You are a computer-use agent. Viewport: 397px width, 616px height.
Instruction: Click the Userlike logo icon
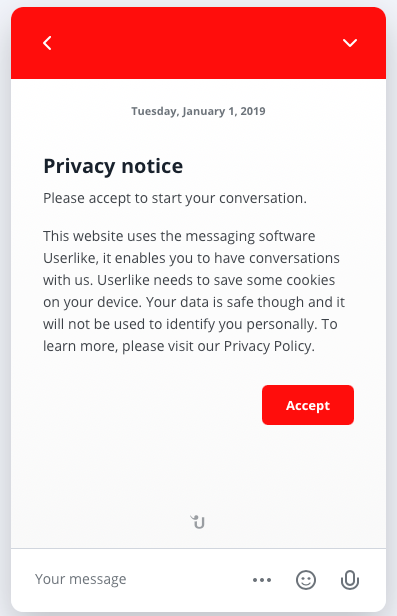(x=198, y=522)
